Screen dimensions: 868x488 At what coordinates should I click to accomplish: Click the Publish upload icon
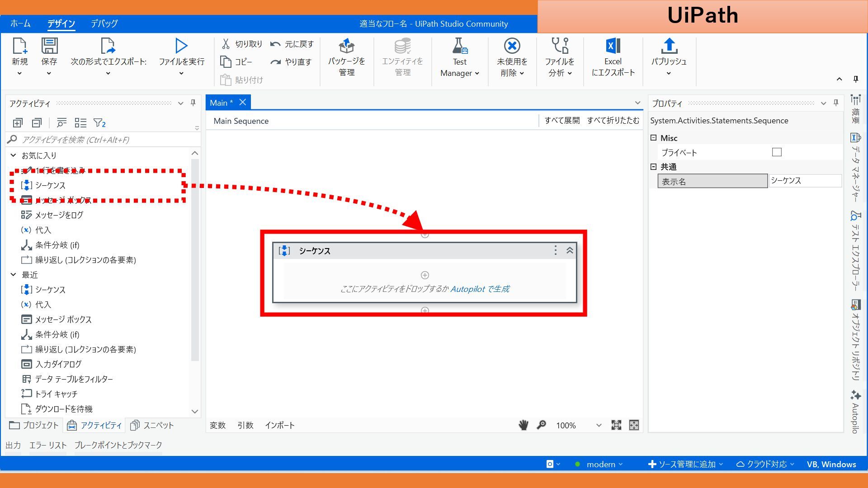[x=669, y=46]
